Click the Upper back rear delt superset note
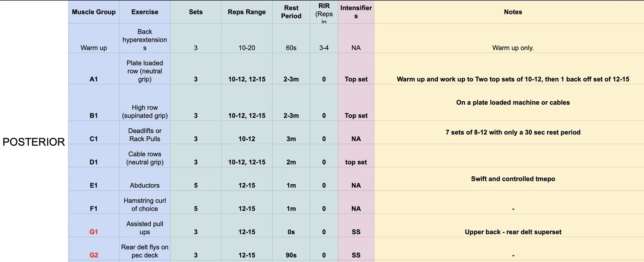Image resolution: width=644 pixels, height=262 pixels. 513,232
